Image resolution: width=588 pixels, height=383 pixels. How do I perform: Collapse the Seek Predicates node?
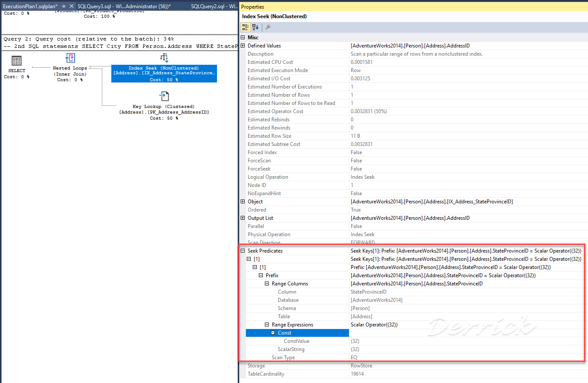(242, 250)
